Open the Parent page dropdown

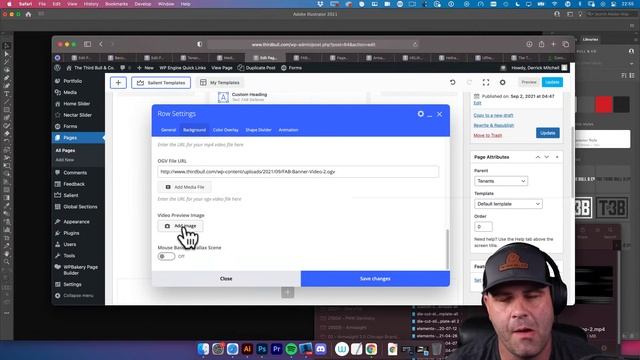tap(501, 181)
